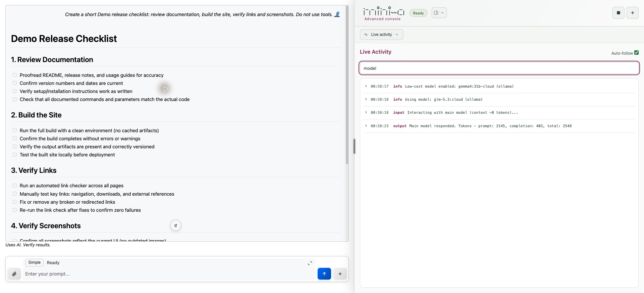Check 'Test the built site locally' item
Screen dimensions: 644x293
point(15,155)
